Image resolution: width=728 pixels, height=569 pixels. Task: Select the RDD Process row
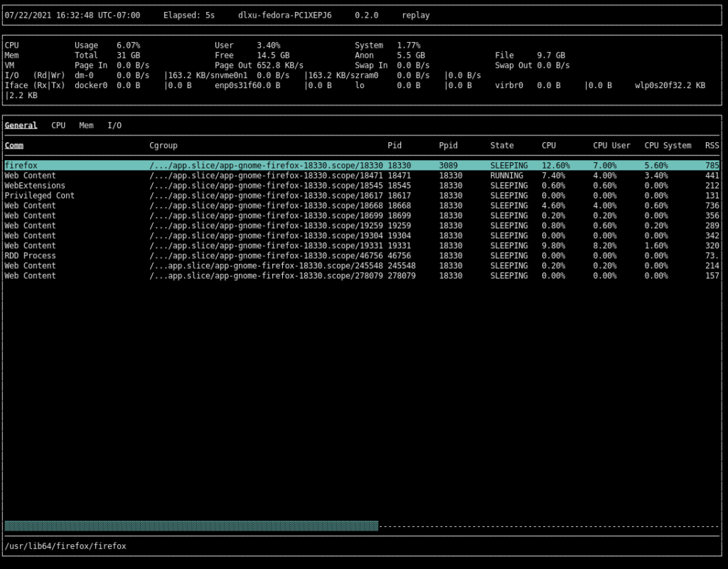pos(30,255)
